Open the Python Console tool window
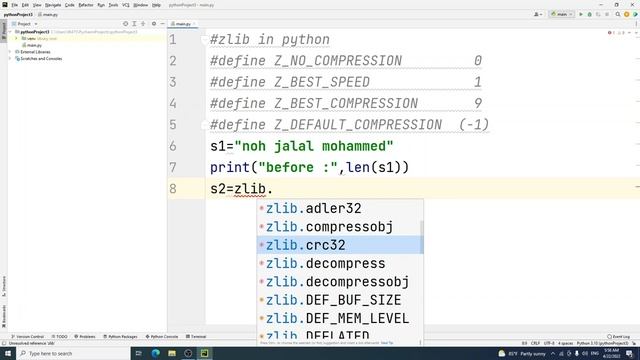This screenshot has width=640, height=360. click(x=162, y=336)
